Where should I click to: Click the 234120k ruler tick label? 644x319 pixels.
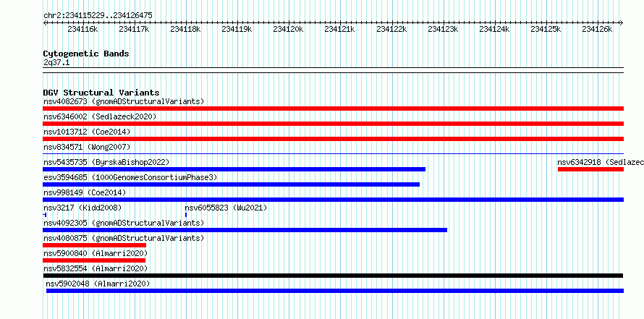tap(288, 29)
